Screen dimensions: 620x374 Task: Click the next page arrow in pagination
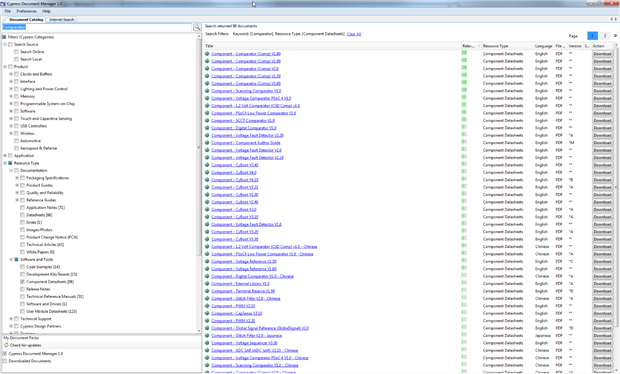(x=615, y=36)
